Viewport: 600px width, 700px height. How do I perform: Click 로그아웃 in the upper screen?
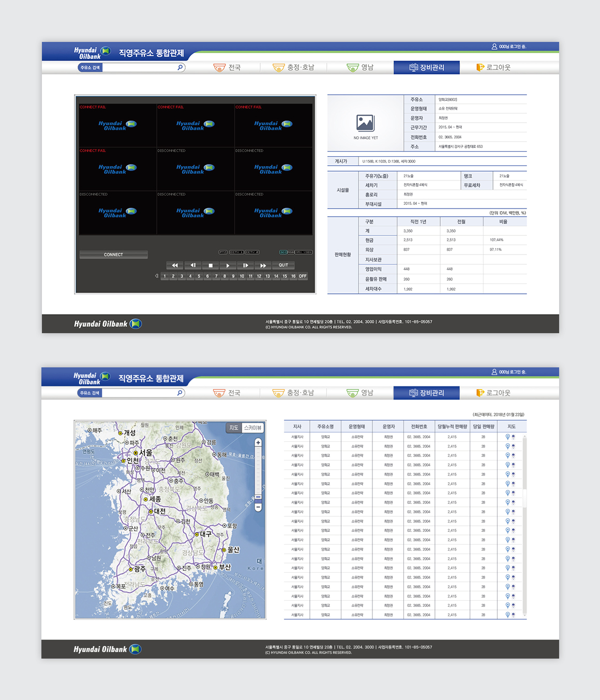pos(493,67)
